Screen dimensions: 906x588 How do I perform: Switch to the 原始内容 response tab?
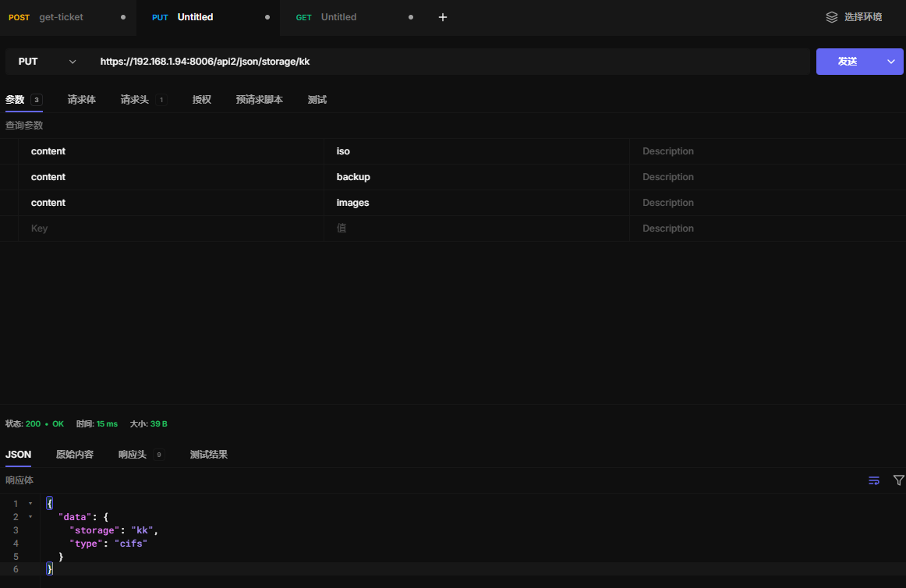tap(75, 455)
